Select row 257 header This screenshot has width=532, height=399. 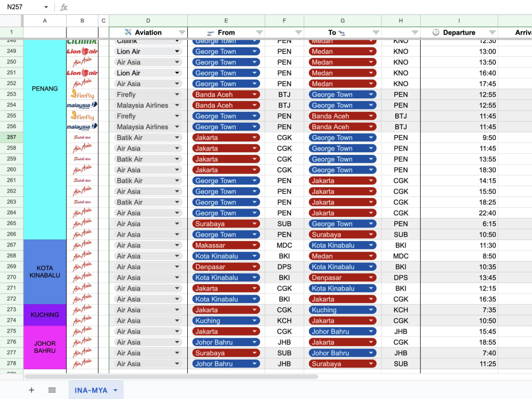(x=12, y=137)
